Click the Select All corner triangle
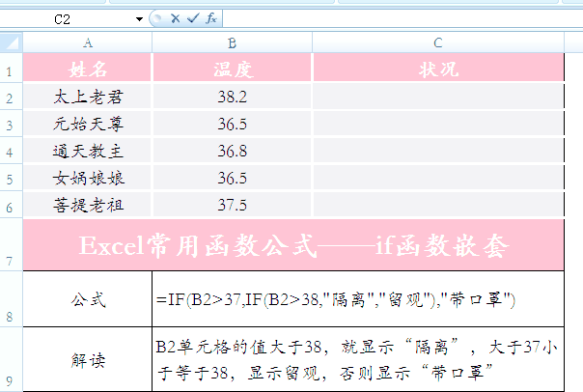Image resolution: width=583 pixels, height=392 pixels. coord(12,42)
